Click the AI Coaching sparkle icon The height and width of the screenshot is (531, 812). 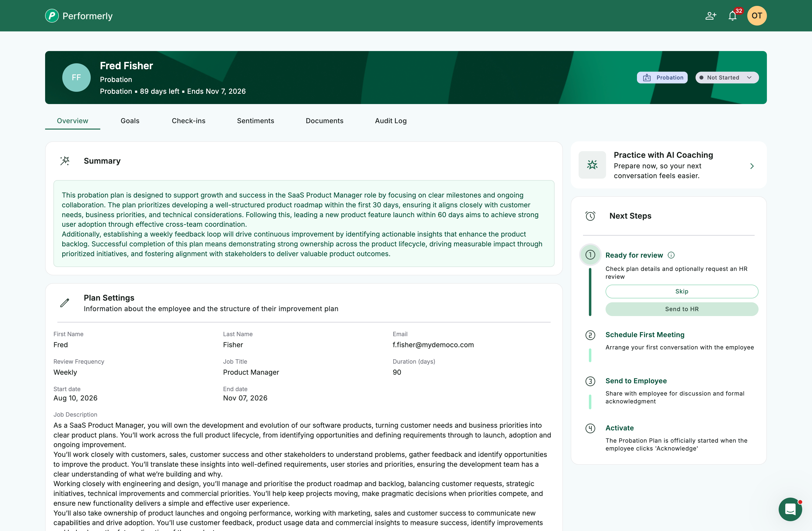point(592,165)
